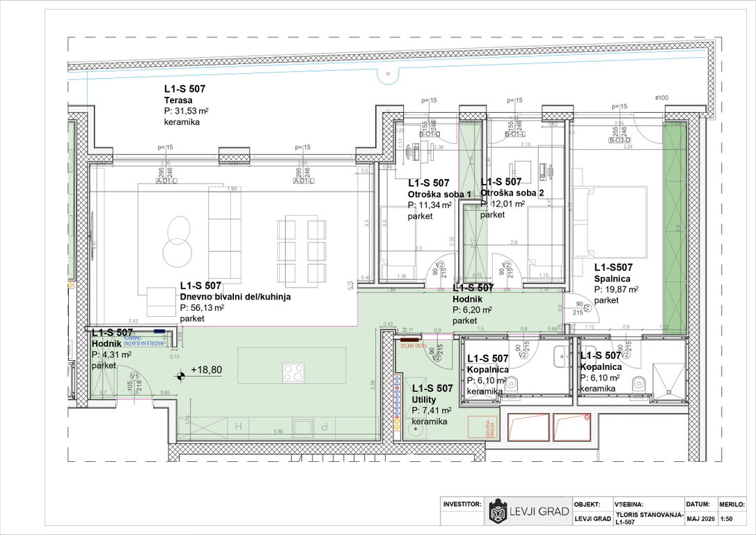Click the kitchen sink on bottom counter
Viewport: 756px width, 535px height.
click(304, 427)
